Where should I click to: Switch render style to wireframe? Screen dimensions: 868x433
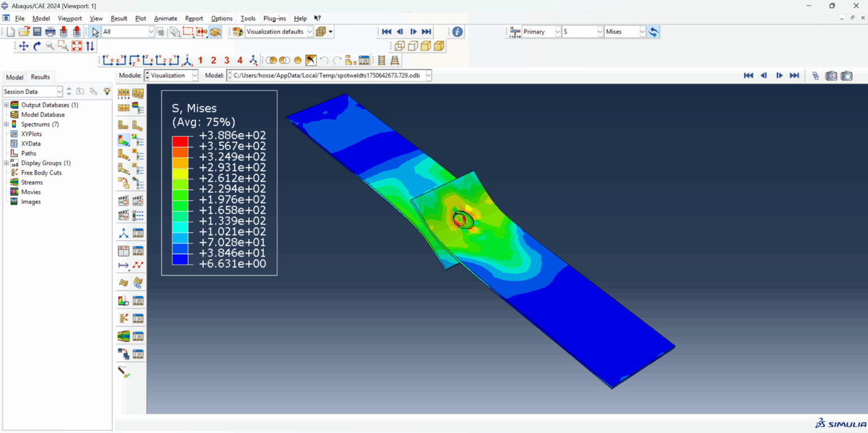(x=400, y=46)
